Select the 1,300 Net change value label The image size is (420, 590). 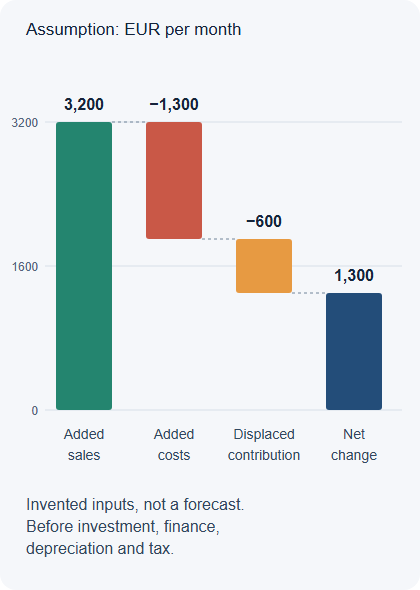point(354,275)
